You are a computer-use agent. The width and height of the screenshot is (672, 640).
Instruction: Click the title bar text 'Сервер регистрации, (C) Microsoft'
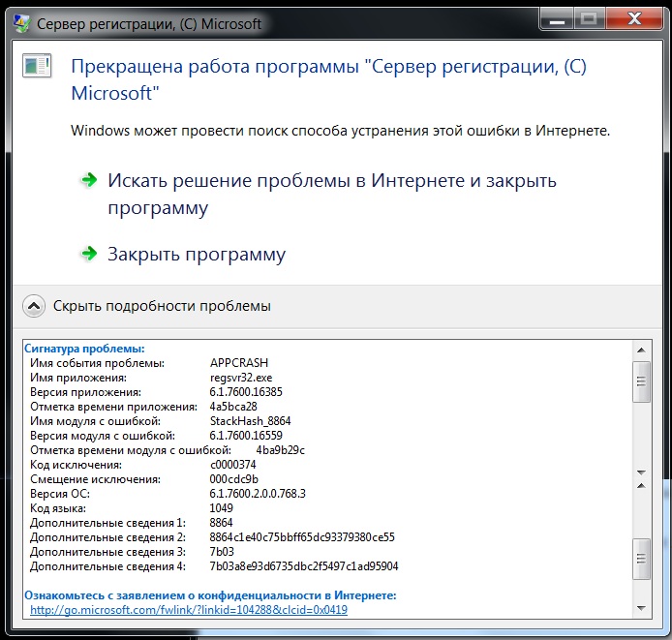point(149,24)
